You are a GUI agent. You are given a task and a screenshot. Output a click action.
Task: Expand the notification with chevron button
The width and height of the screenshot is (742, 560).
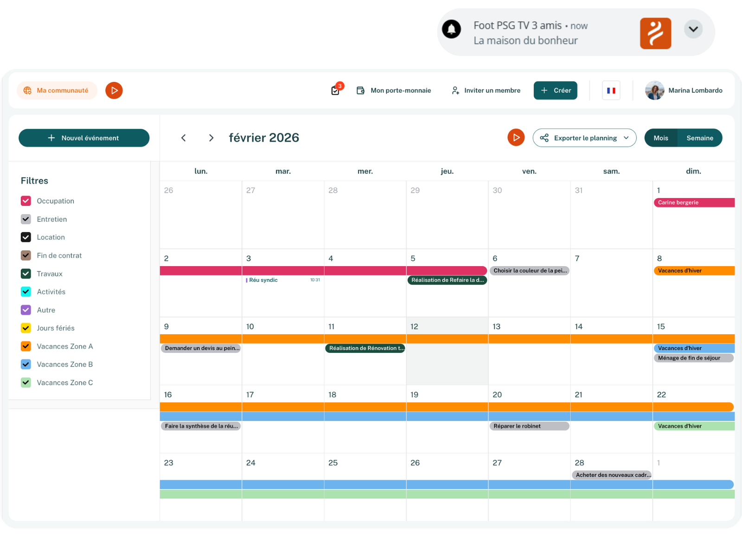pyautogui.click(x=693, y=29)
